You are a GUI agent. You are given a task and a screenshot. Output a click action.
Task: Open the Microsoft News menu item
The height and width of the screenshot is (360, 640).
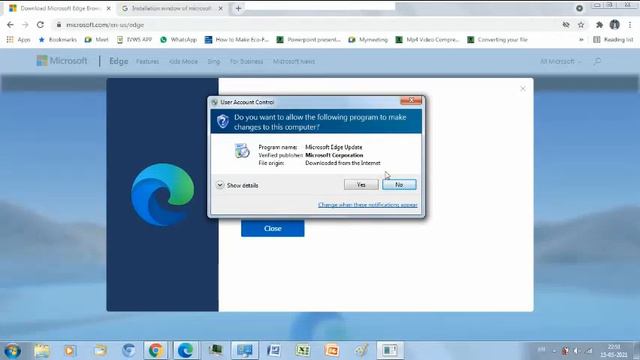(294, 62)
